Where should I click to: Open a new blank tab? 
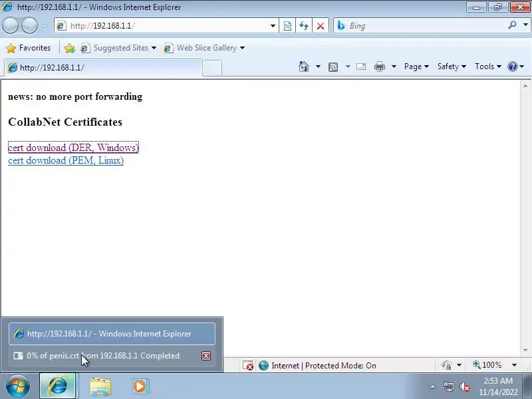pyautogui.click(x=212, y=68)
